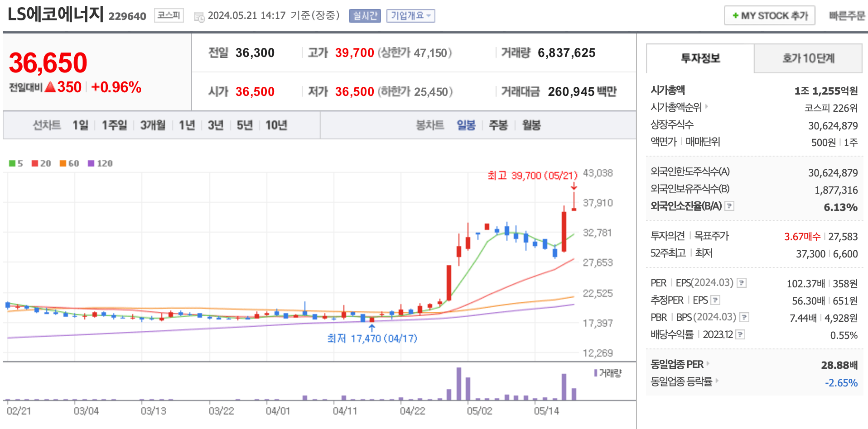The width and height of the screenshot is (868, 429).
Task: Click the 3.67매수 investment opinion value
Action: point(802,237)
